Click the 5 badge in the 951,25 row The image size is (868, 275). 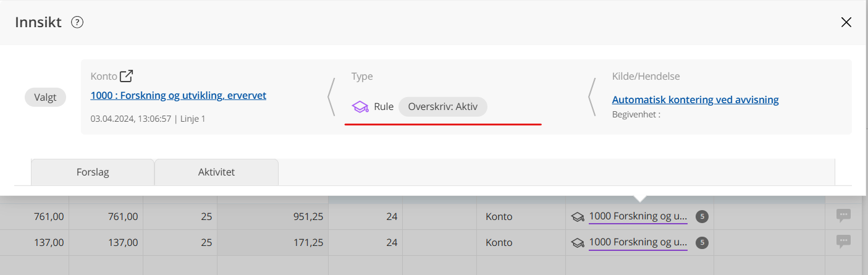[702, 217]
